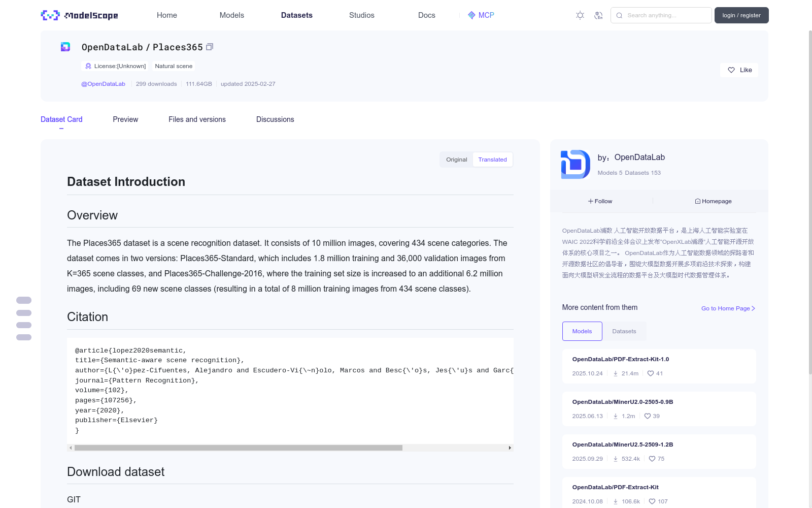The width and height of the screenshot is (812, 508).
Task: Expand Go to Home Page chevron
Action: click(x=753, y=308)
